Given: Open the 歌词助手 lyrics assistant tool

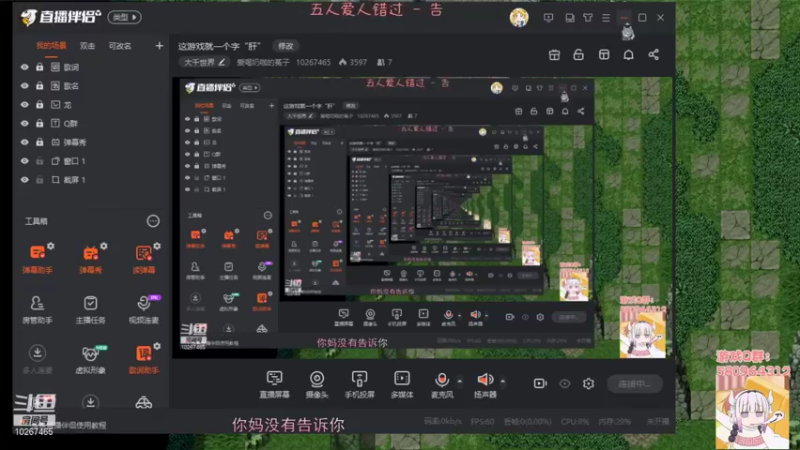Looking at the screenshot, I should tap(143, 360).
